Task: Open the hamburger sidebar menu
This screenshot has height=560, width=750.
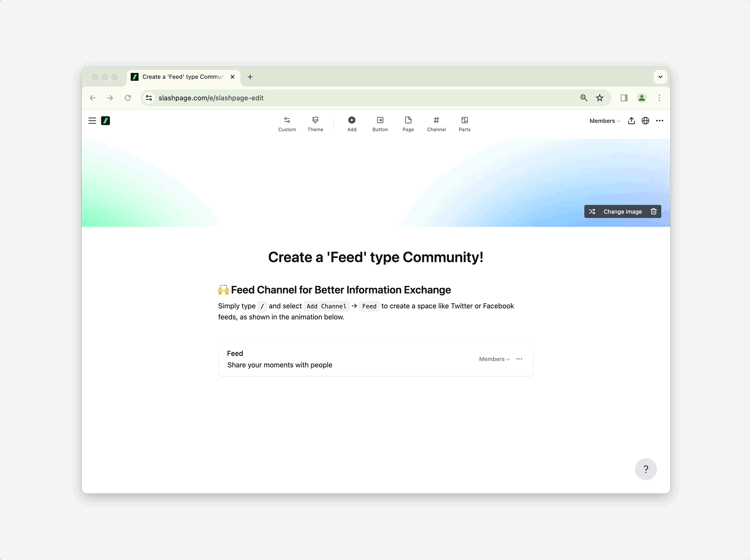Action: [x=92, y=121]
